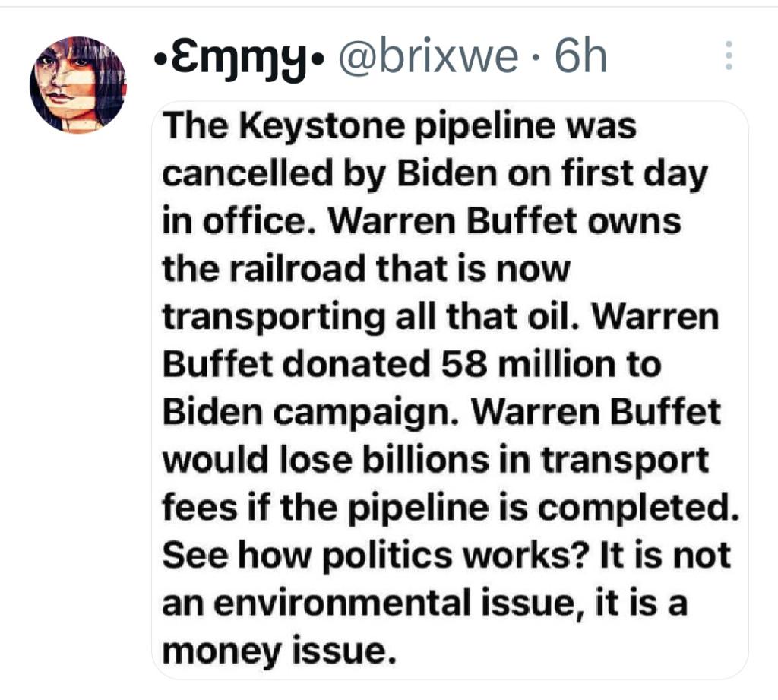Click the "in office. Warren Buffet owns" line

coord(422,222)
